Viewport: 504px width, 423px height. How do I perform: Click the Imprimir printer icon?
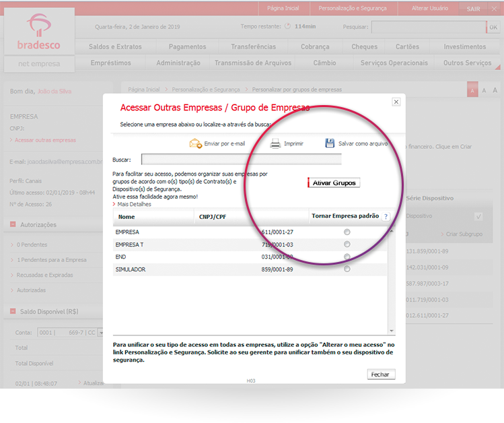275,143
